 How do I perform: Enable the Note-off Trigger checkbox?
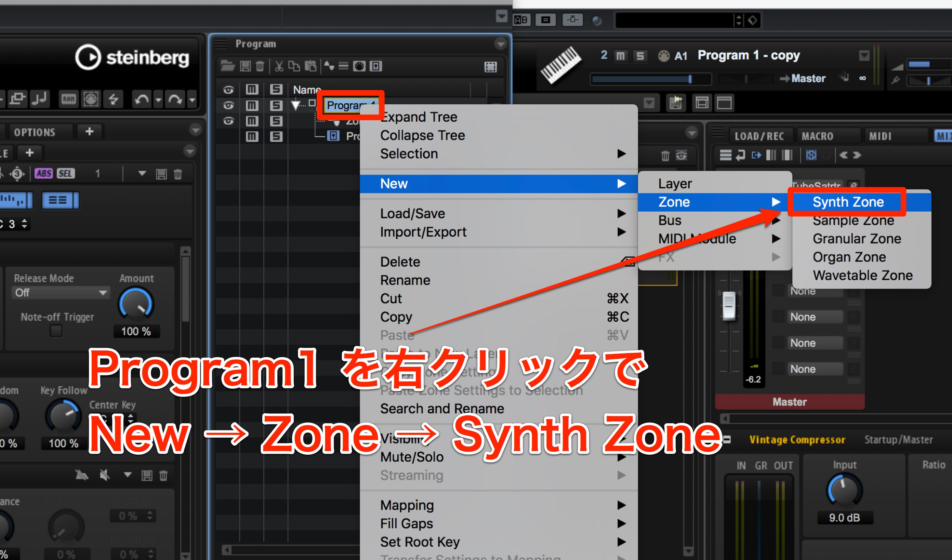(x=56, y=331)
